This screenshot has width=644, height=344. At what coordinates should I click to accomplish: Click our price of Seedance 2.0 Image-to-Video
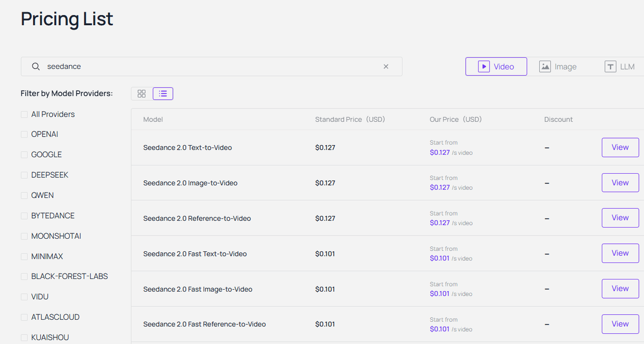point(440,187)
